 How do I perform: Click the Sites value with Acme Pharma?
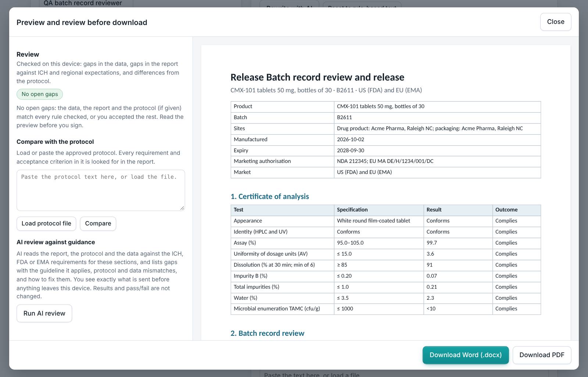tap(430, 128)
